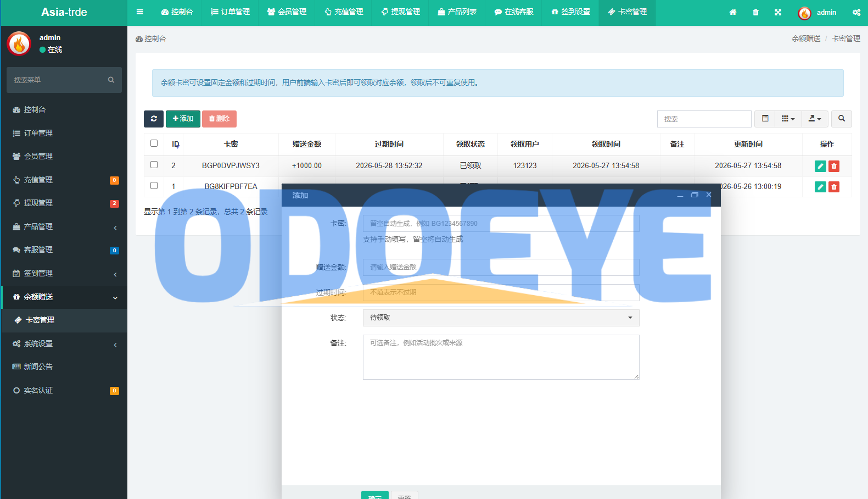This screenshot has width=868, height=499.
Task: Open the columns visibility dropdown button
Action: pyautogui.click(x=788, y=119)
